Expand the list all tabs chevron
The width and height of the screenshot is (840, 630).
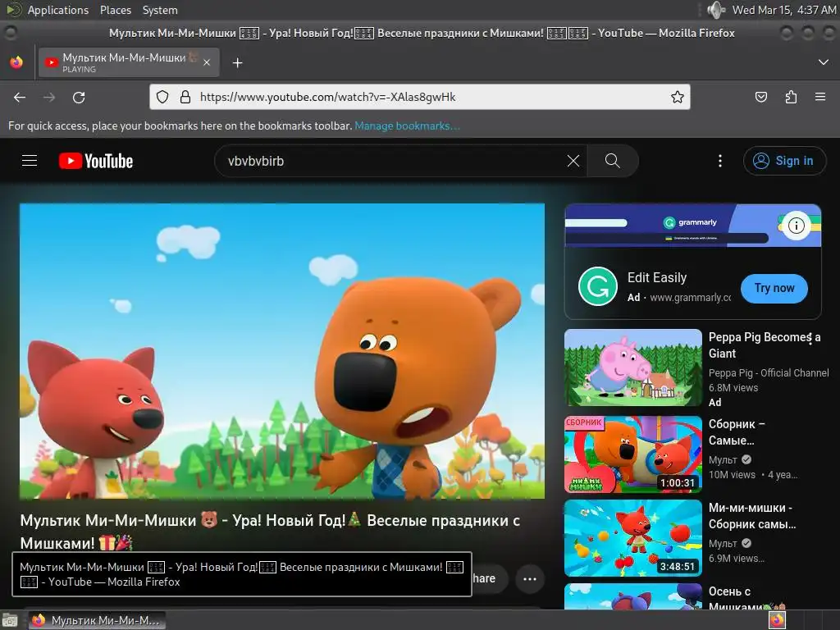(824, 62)
